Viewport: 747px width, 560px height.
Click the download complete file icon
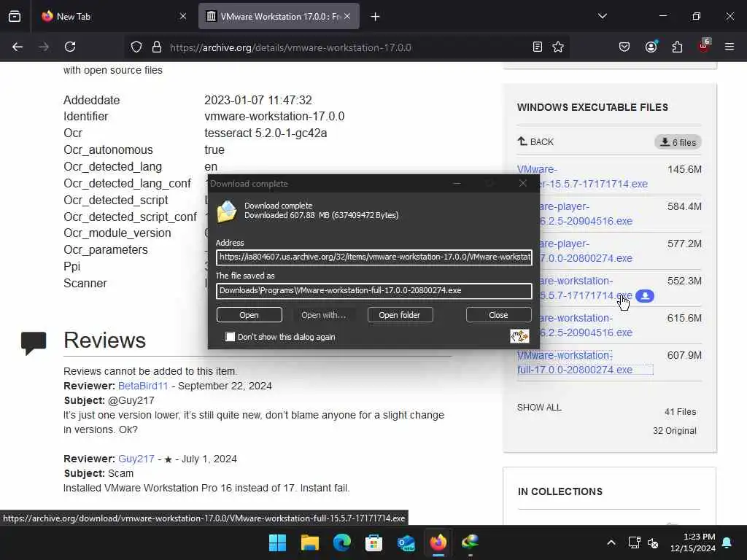(227, 211)
